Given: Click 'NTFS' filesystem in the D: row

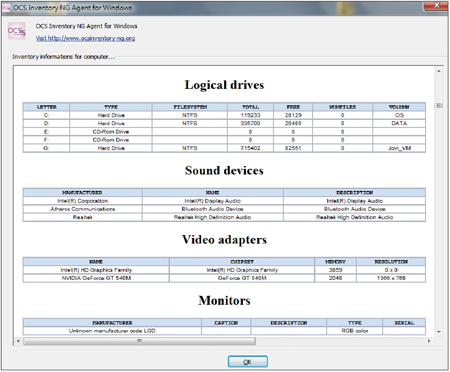Looking at the screenshot, I should point(190,123).
